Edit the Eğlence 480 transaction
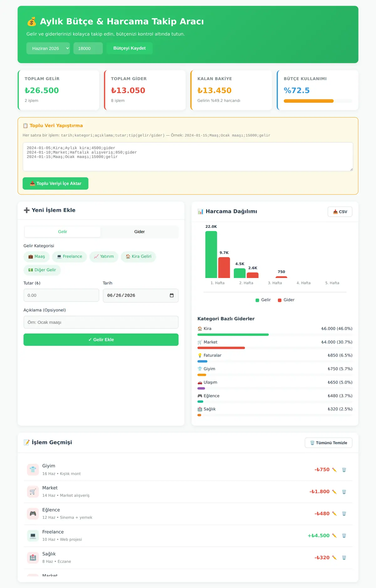Image resolution: width=376 pixels, height=588 pixels. [334, 513]
